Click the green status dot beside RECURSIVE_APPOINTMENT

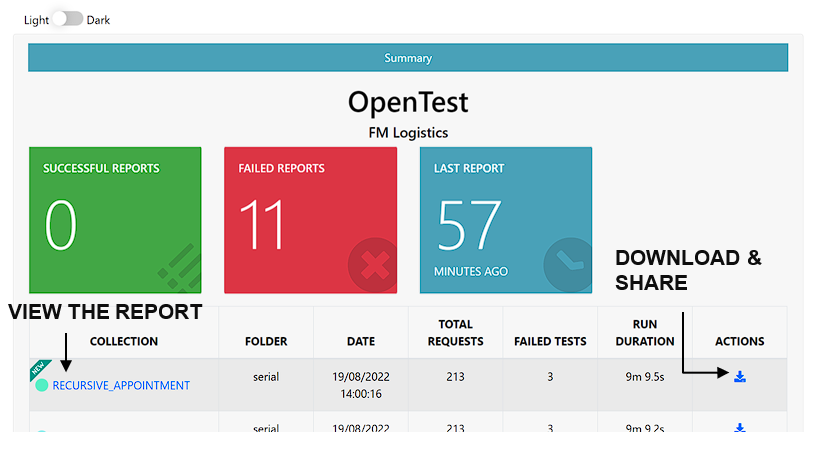[x=42, y=385]
